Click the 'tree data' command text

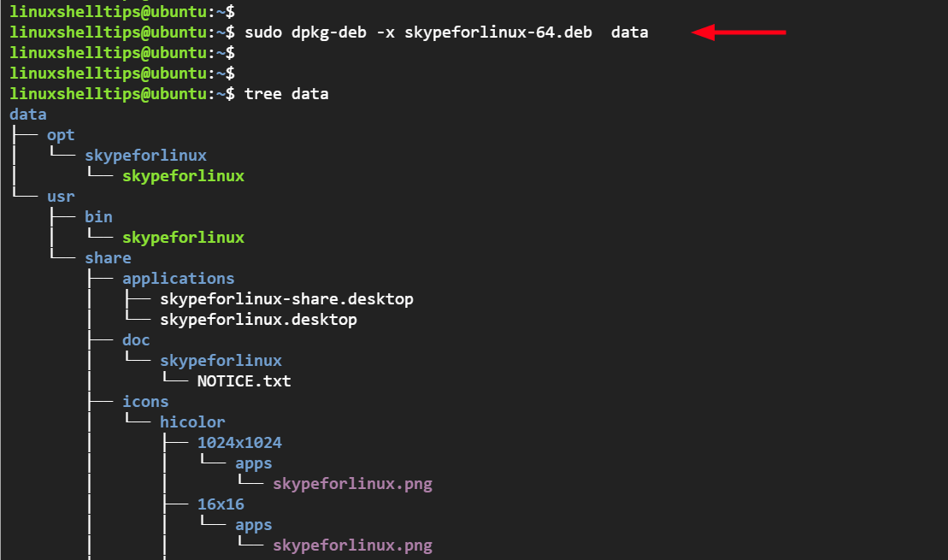click(286, 94)
